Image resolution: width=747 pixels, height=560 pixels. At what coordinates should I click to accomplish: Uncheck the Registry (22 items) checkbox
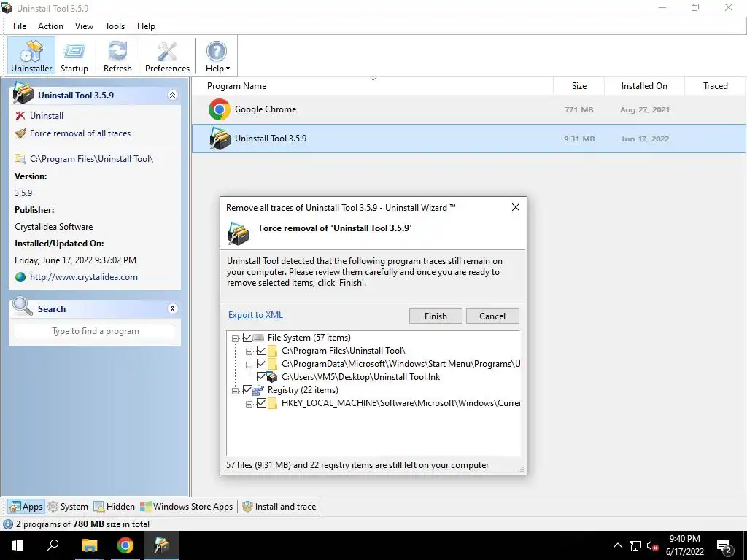247,391
